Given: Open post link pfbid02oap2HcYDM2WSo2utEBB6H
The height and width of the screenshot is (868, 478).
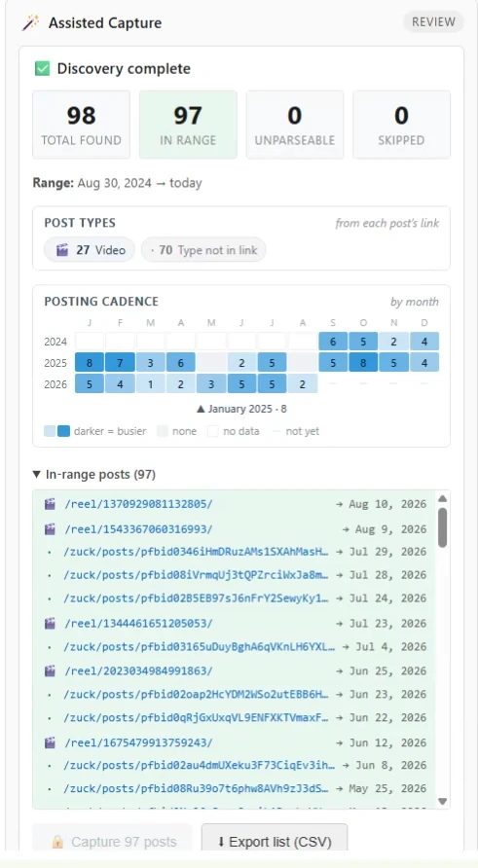Looking at the screenshot, I should click(196, 694).
